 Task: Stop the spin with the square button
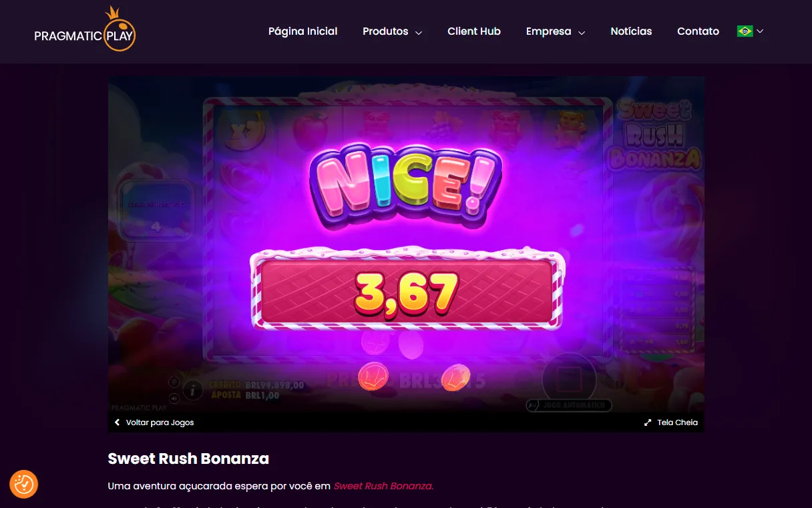(569, 380)
